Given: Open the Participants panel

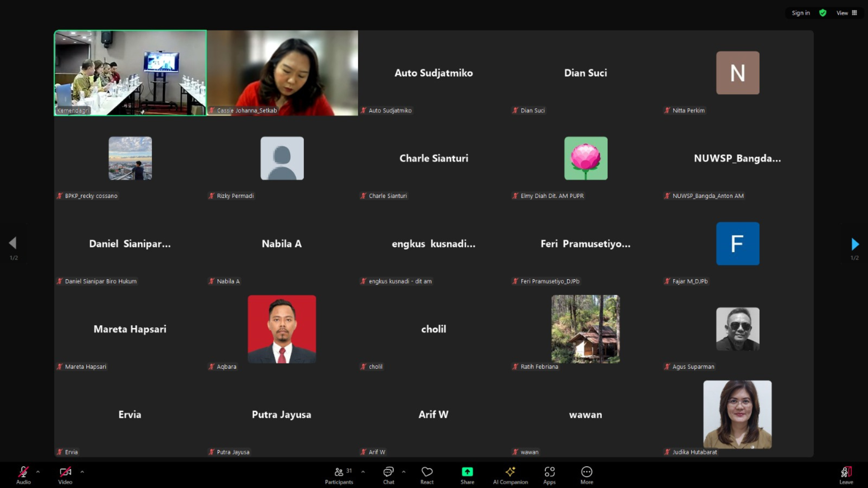Looking at the screenshot, I should 340,475.
